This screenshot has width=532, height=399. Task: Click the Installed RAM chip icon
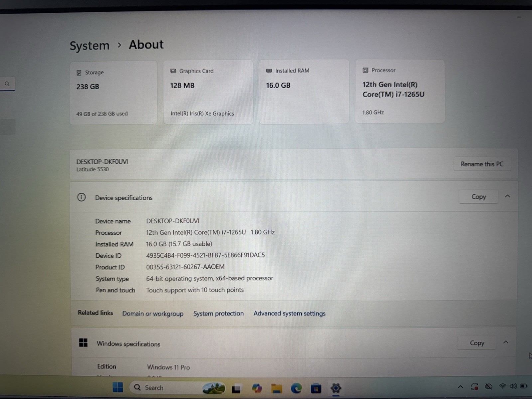tap(269, 70)
